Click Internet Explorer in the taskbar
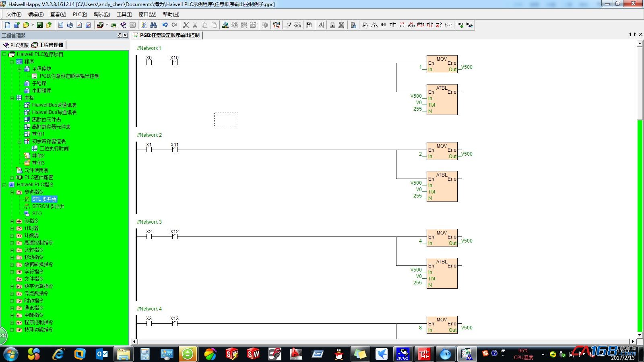Screen dimensions: 644x362 58,354
